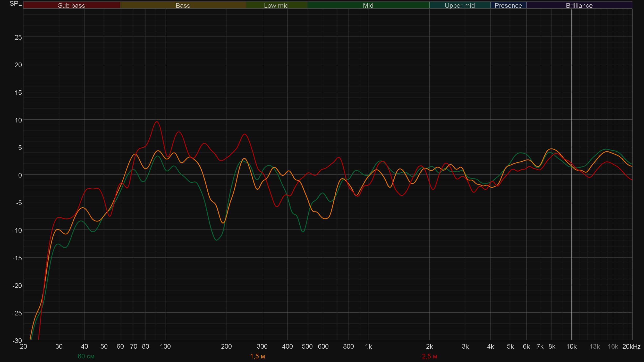The width and height of the screenshot is (644, 362).
Task: Select the Bass frequency band label
Action: [183, 5]
